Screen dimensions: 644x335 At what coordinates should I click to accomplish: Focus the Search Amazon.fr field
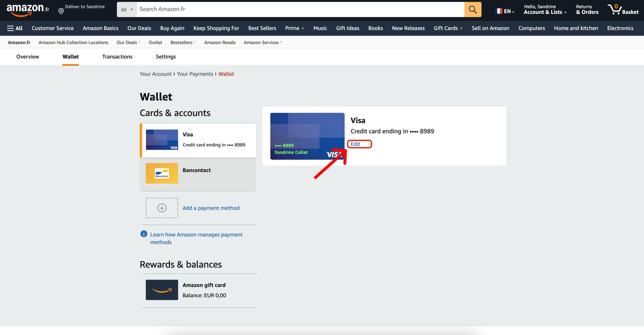300,9
